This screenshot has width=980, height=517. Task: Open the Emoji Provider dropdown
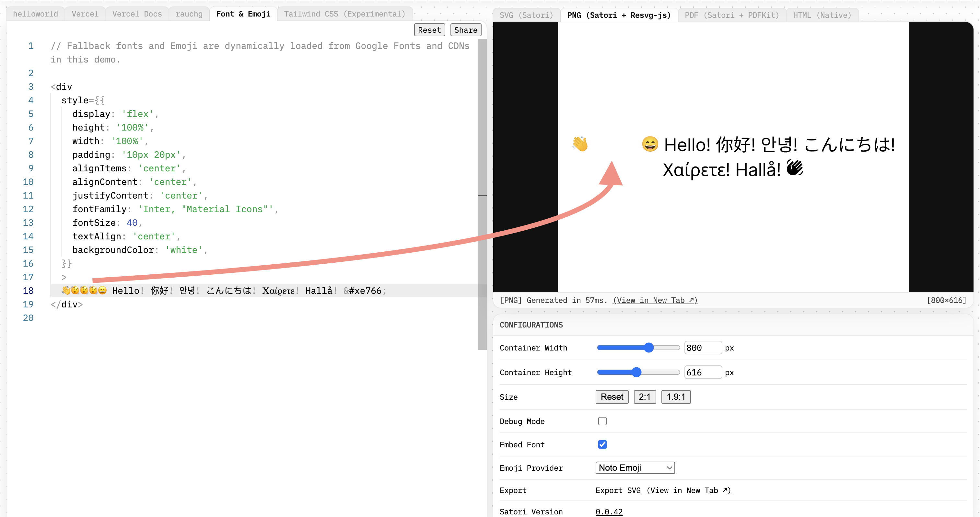pos(635,467)
